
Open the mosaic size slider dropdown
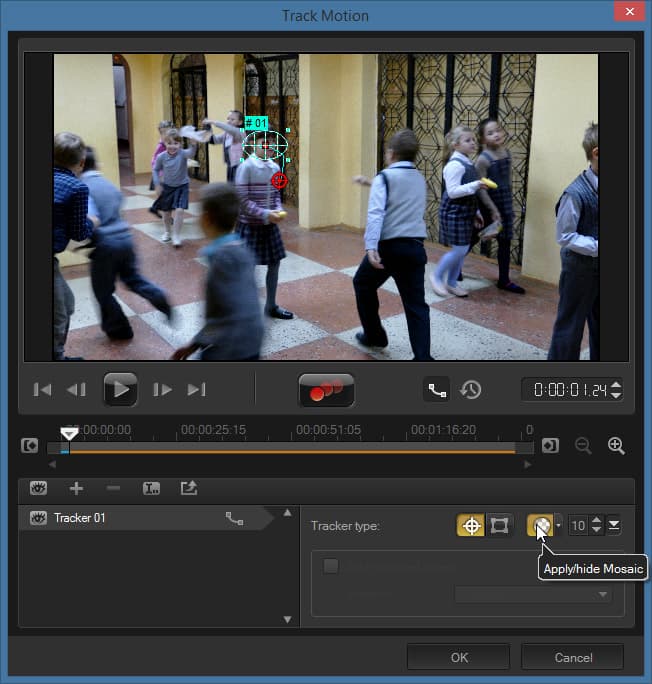[x=614, y=525]
